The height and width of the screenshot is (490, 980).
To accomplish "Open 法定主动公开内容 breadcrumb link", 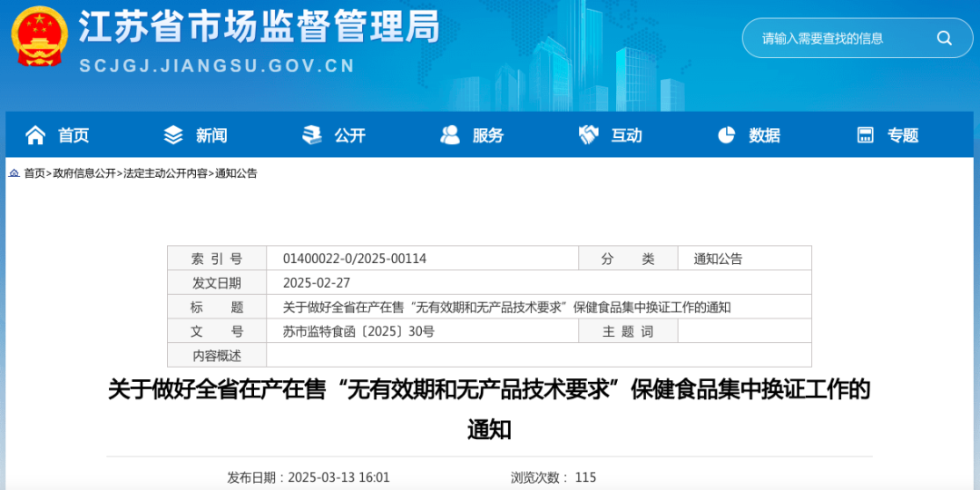I will point(166,173).
